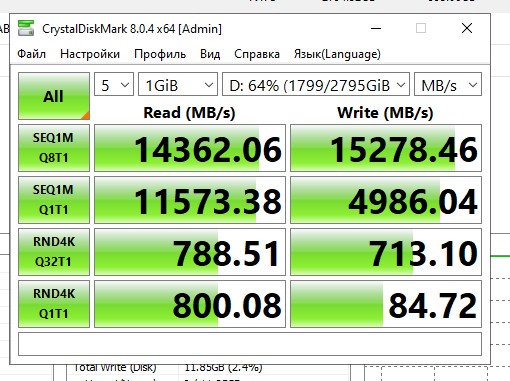Screen dimensions: 510x381
Task: Click the Read (MB/s) column header
Action: 189,113
